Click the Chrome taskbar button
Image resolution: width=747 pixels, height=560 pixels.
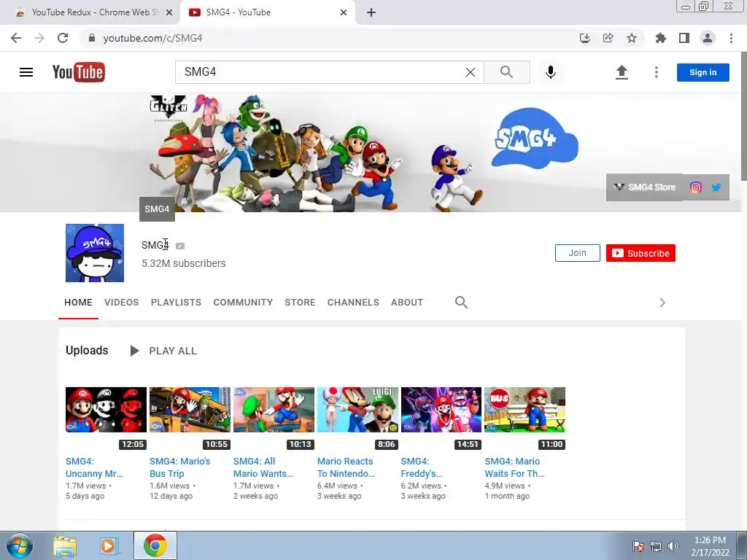click(155, 545)
